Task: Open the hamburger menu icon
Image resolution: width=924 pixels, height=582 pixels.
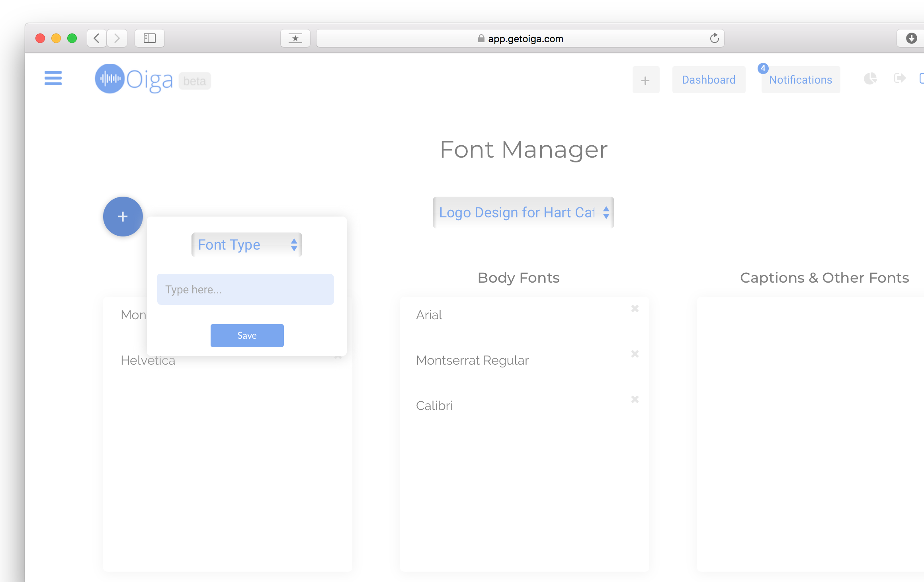Action: tap(53, 78)
